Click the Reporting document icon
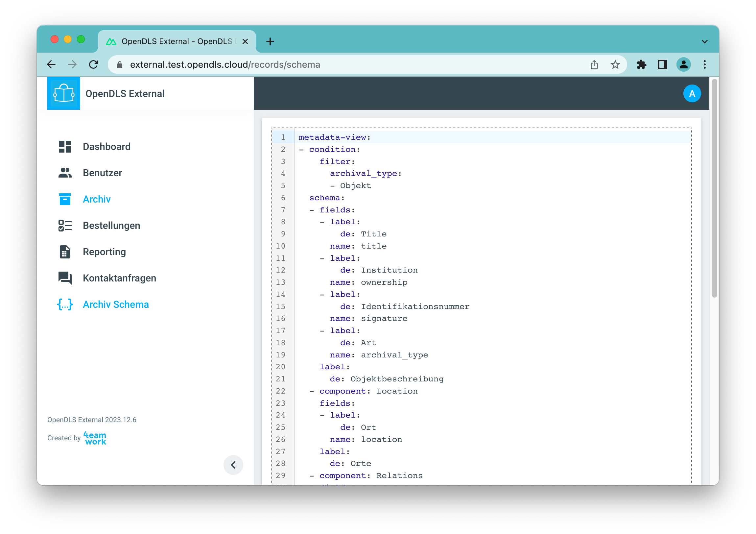The image size is (756, 534). pyautogui.click(x=65, y=252)
